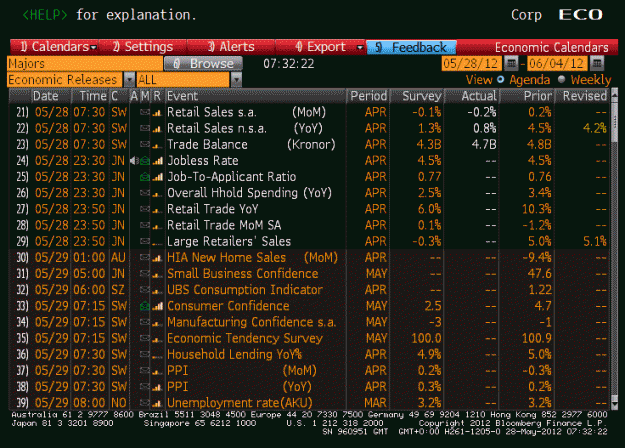This screenshot has height=448, width=625.
Task: Select Retail Trade MoM SA event
Action: coord(224,225)
